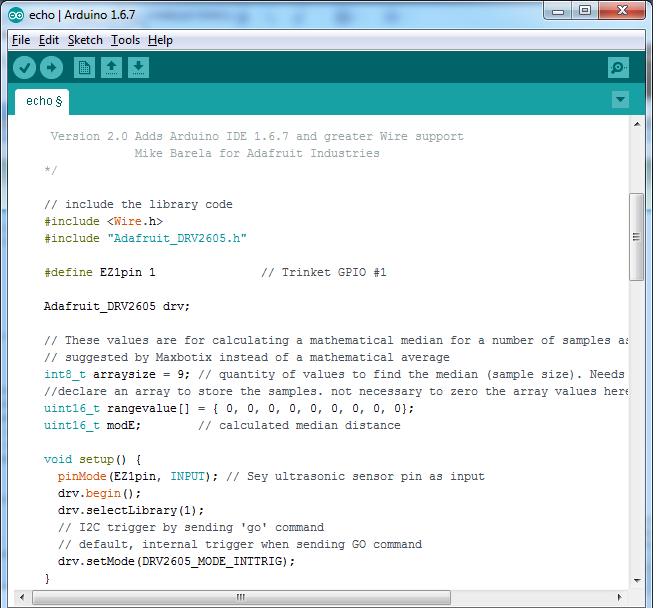The width and height of the screenshot is (653, 608).
Task: Click the vertical scrollbar thumb
Action: coord(637,237)
